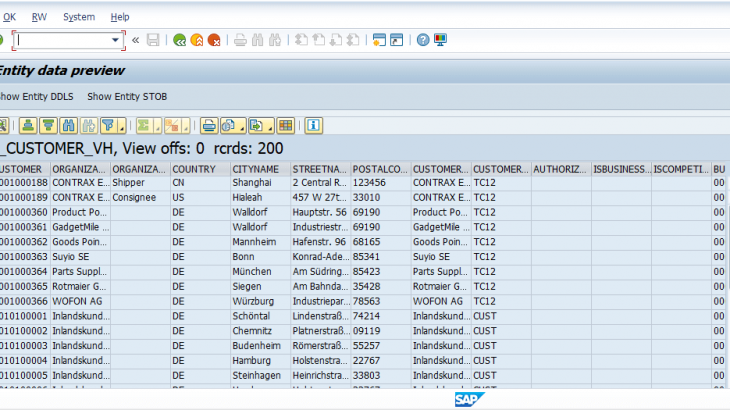The image size is (730, 410).
Task: Open the Help menu
Action: [120, 17]
